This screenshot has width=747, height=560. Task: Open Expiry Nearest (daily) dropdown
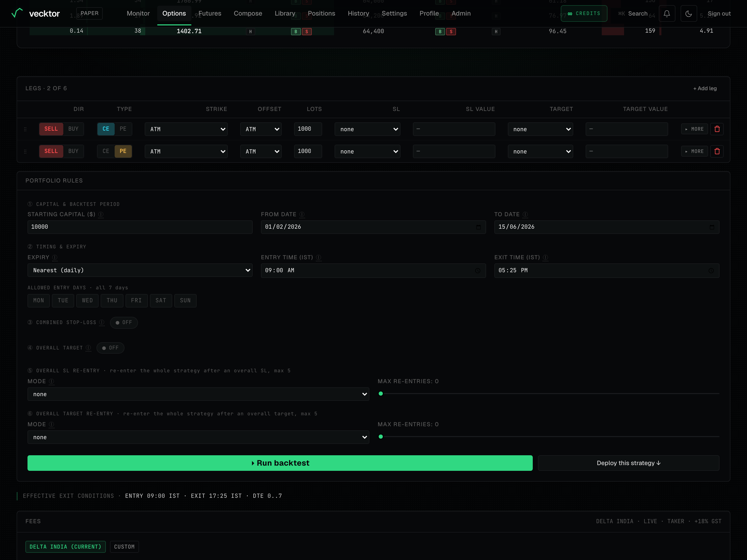[140, 270]
